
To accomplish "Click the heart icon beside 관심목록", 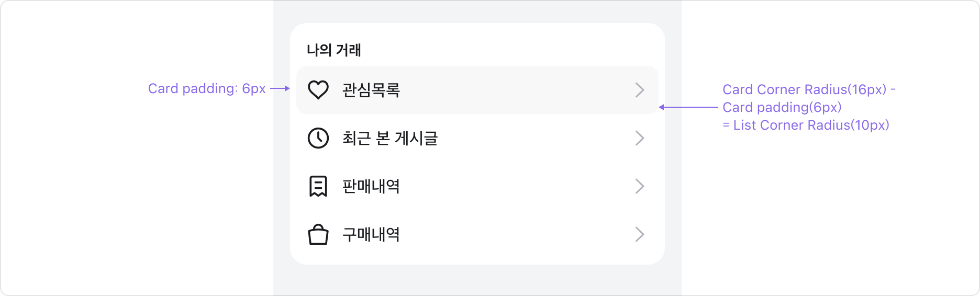I will pos(318,90).
